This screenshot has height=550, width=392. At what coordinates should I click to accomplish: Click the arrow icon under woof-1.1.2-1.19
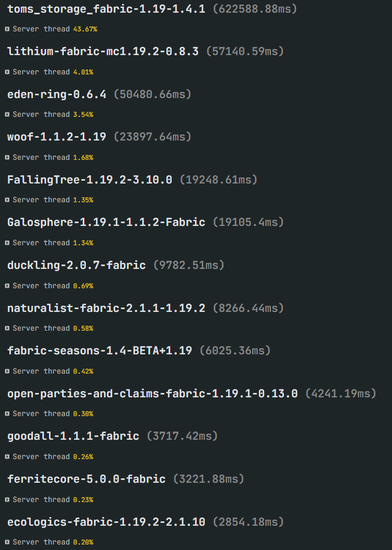click(x=7, y=157)
